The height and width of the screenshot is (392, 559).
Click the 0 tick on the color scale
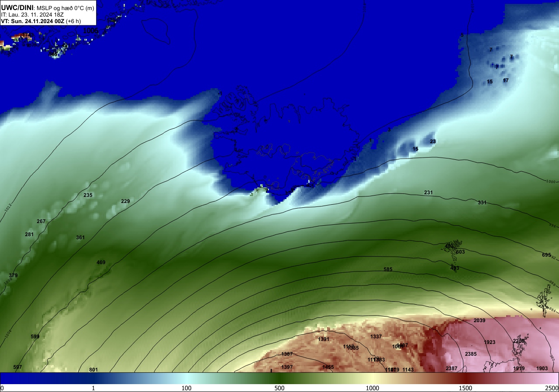pos(2,388)
